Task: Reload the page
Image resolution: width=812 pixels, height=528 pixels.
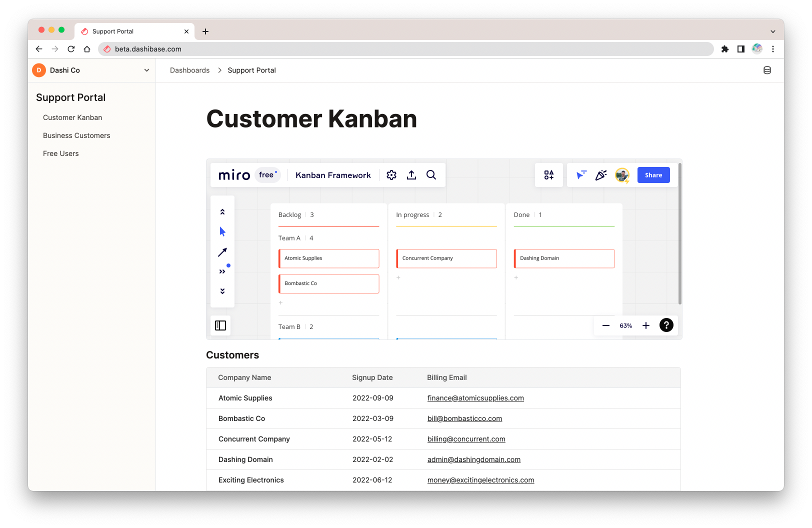Action: click(71, 49)
